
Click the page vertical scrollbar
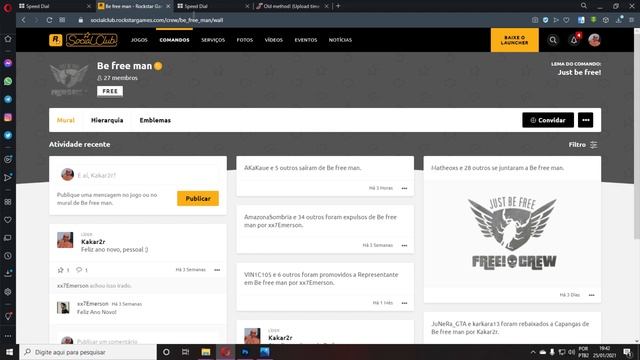(x=637, y=135)
